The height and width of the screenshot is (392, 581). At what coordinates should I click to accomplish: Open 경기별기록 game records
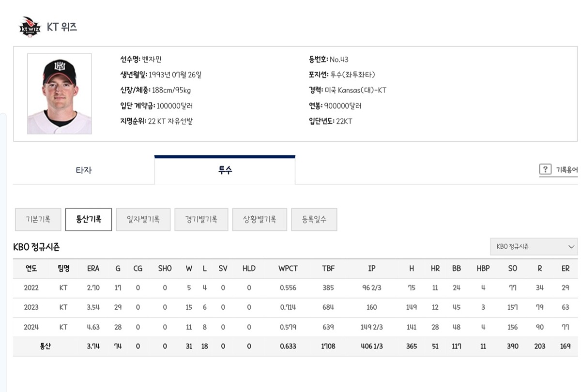pos(201,219)
